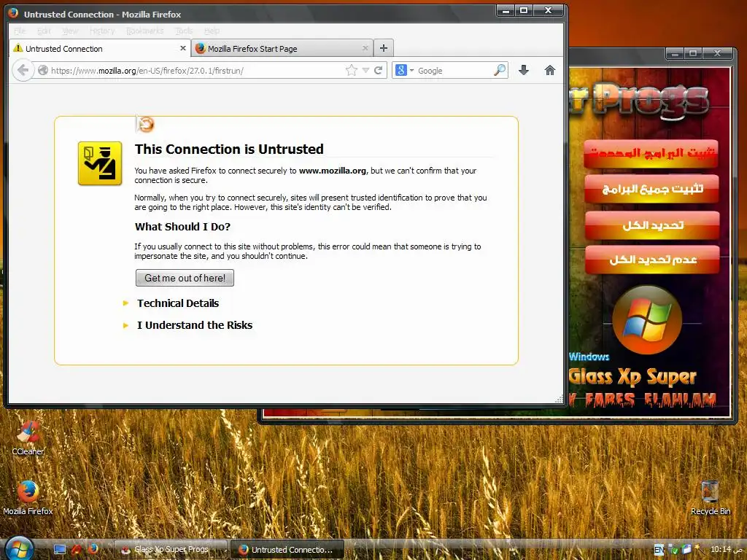Click the Firefox window resize grip
The image size is (747, 560).
pyautogui.click(x=560, y=400)
